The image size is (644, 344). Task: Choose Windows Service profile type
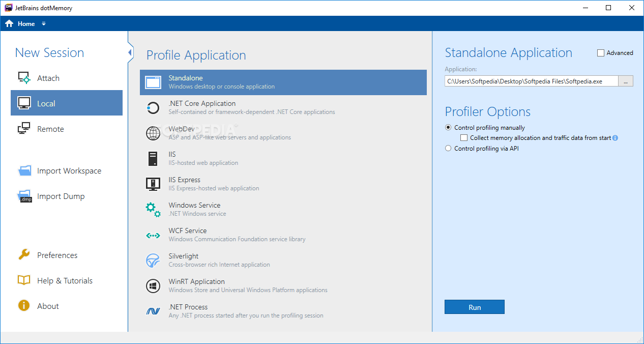283,210
